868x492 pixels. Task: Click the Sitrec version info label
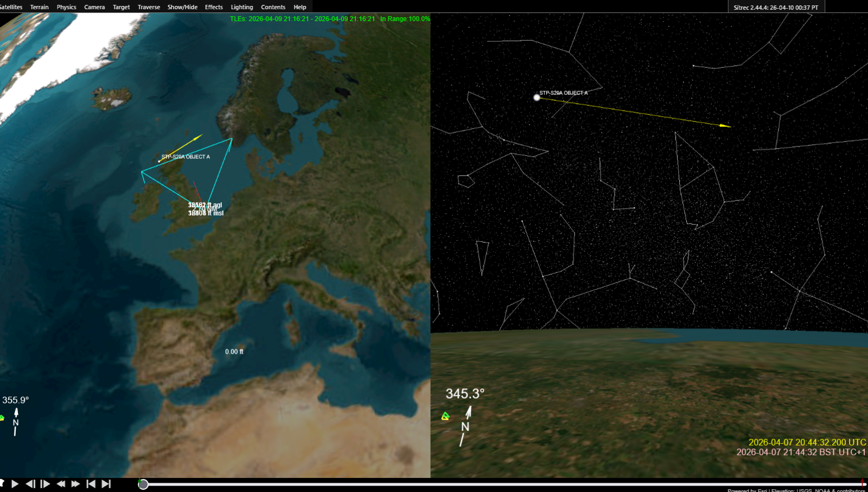click(776, 8)
